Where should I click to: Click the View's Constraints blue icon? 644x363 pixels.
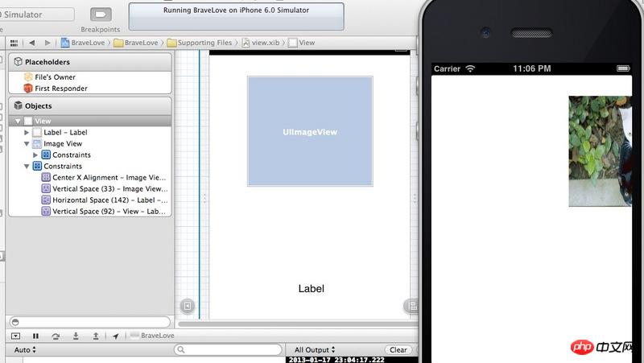[37, 166]
